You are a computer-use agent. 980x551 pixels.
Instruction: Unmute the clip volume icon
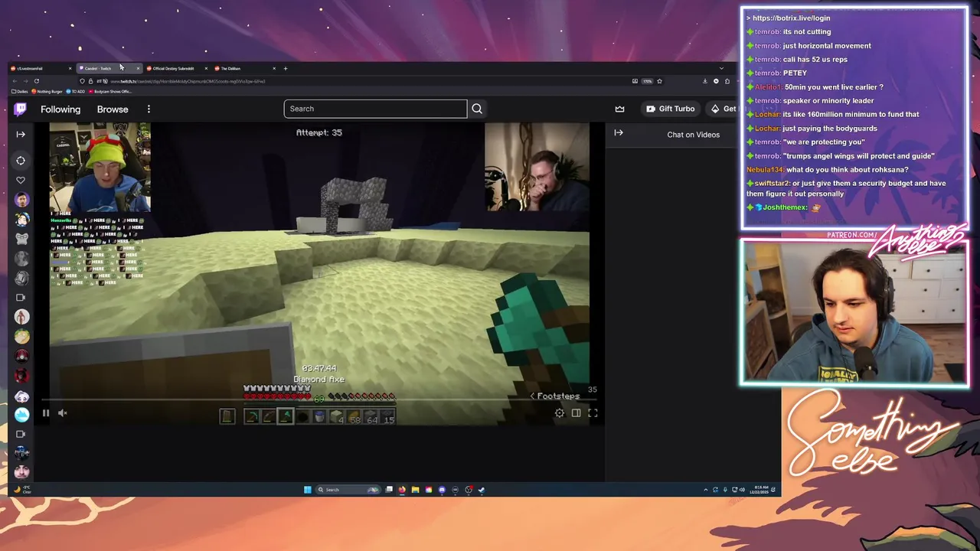point(63,413)
